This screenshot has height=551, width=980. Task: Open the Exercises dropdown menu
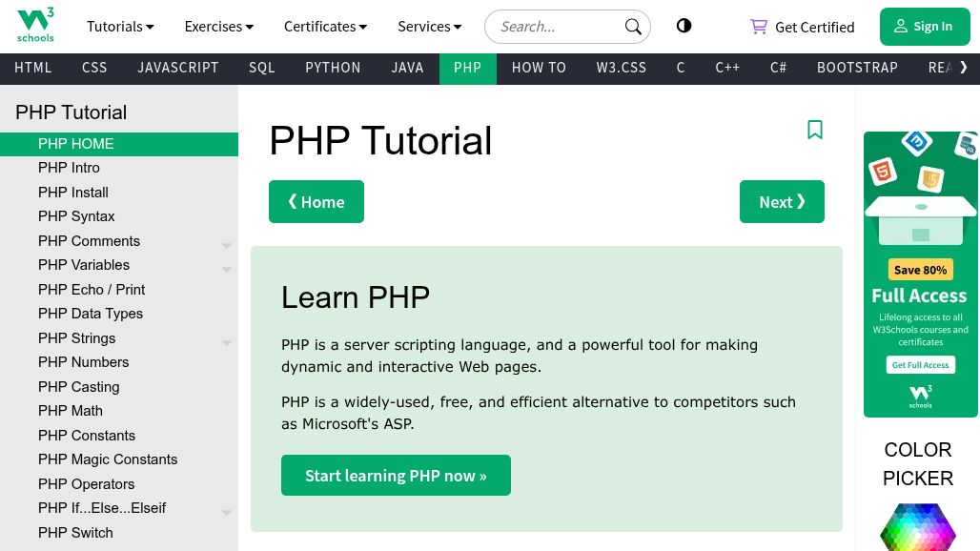coord(218,27)
